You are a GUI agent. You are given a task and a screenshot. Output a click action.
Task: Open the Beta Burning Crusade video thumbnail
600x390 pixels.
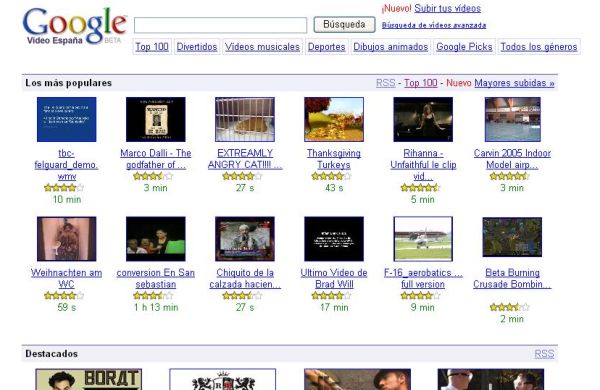(512, 237)
